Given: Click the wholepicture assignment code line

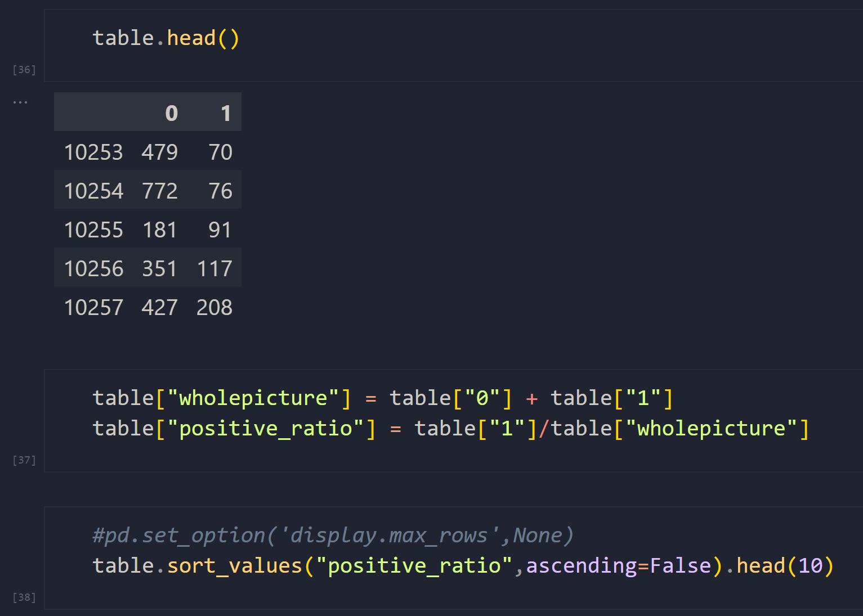Looking at the screenshot, I should click(383, 398).
